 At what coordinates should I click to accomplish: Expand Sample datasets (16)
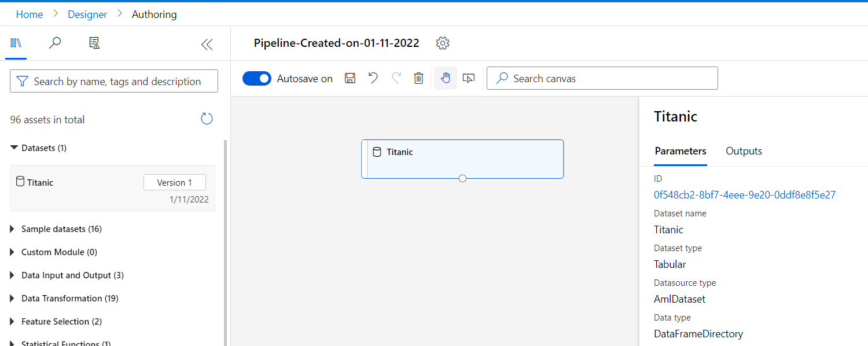point(13,229)
